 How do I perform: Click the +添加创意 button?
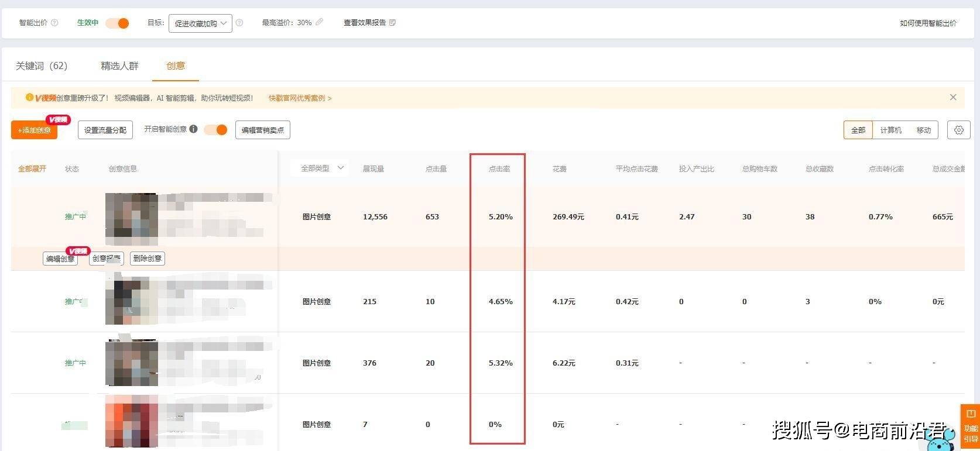[34, 130]
